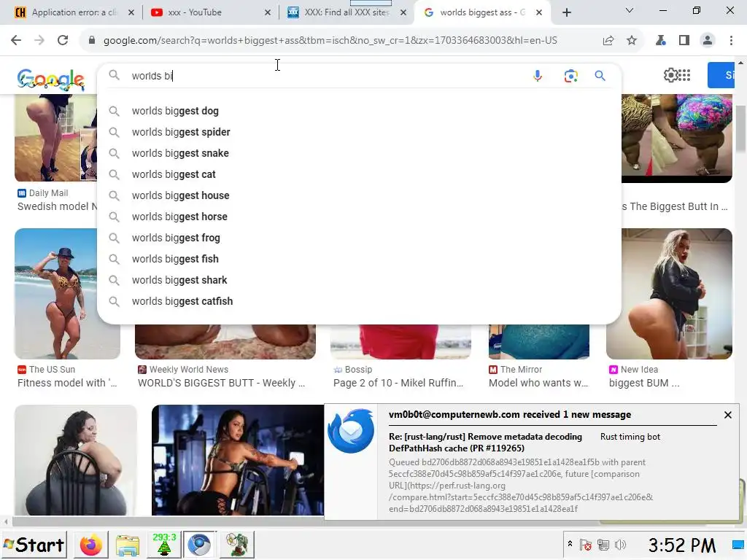This screenshot has height=560, width=747.
Task: Choose suggestion 'worlds biggest cat'
Action: 359,174
